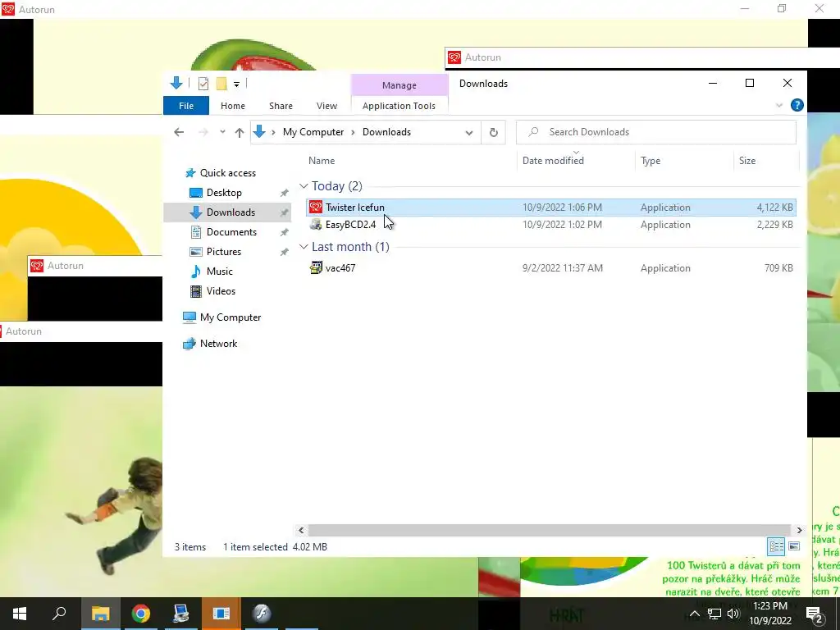
Task: Select the Manage contextual tab
Action: (x=399, y=85)
